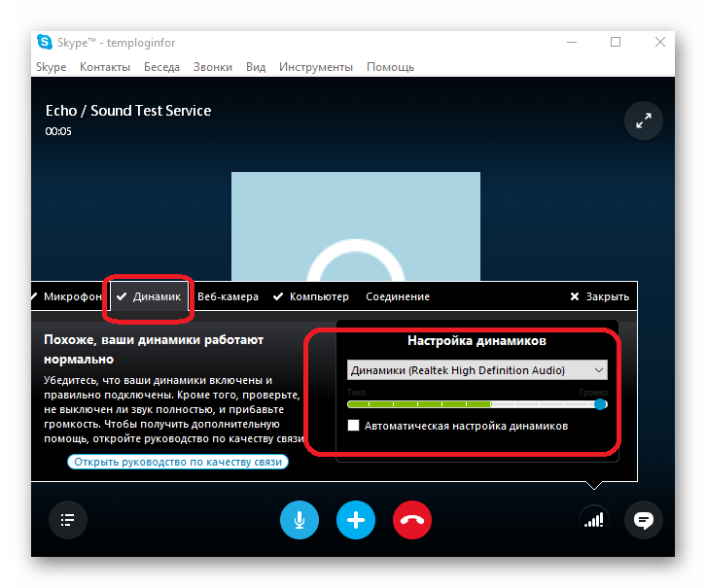The height and width of the screenshot is (588, 706).
Task: Enter full screen with the expand arrows icon
Action: [644, 121]
